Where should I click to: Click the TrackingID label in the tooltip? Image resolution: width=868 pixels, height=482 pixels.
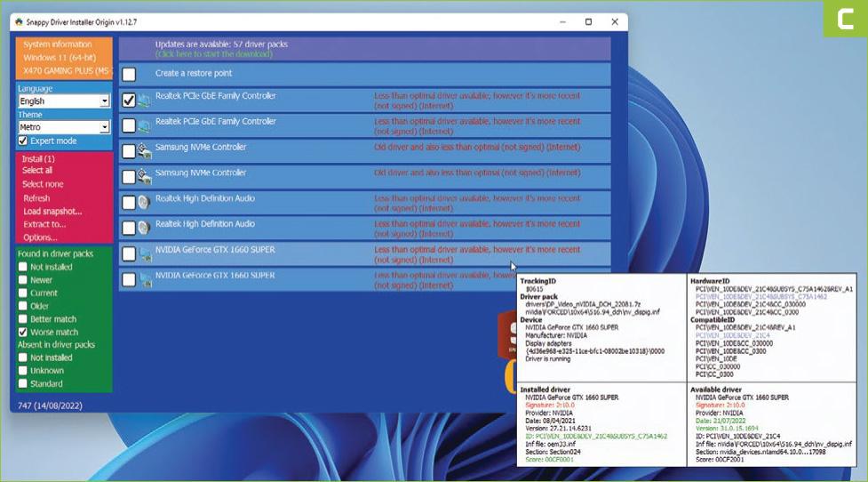point(538,281)
